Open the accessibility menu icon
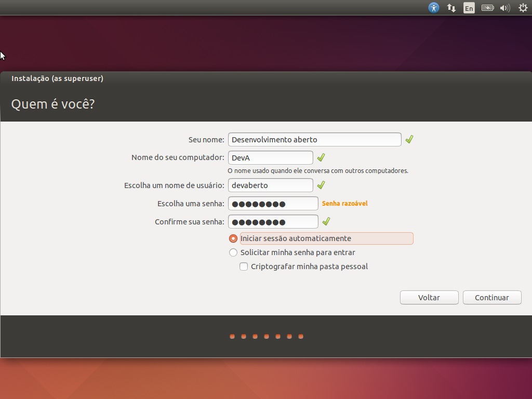The image size is (532, 399). click(x=434, y=8)
